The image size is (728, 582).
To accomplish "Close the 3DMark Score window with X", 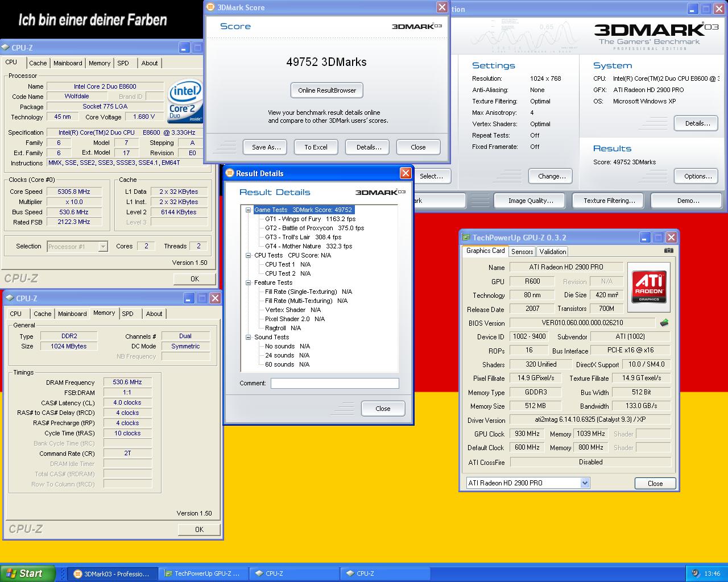I will (x=442, y=7).
